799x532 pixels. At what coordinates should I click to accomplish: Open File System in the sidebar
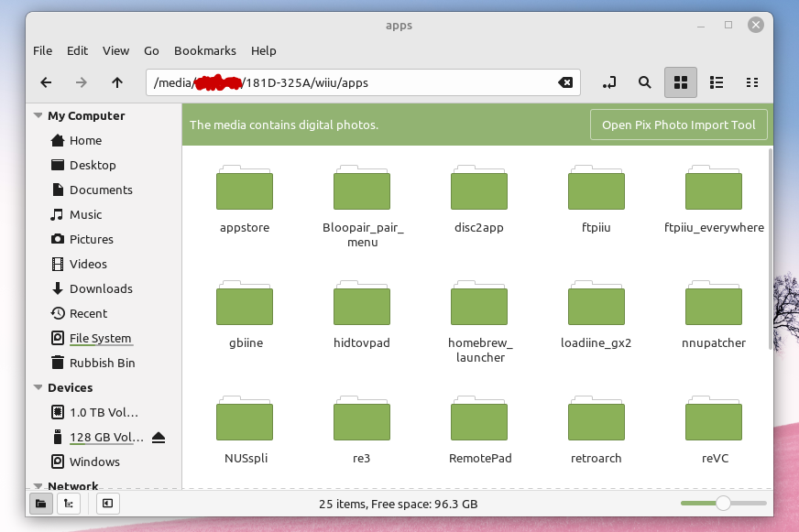[100, 338]
